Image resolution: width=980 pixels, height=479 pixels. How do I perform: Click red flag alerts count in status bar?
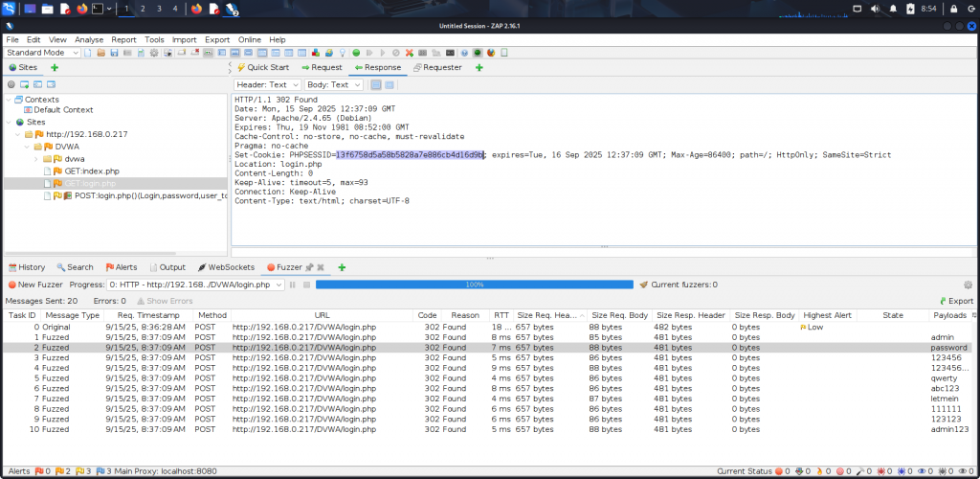tap(42, 471)
